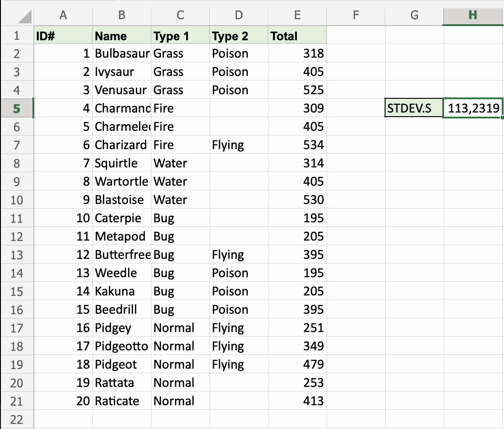This screenshot has width=504, height=429.
Task: Select column H header
Action: [x=473, y=15]
